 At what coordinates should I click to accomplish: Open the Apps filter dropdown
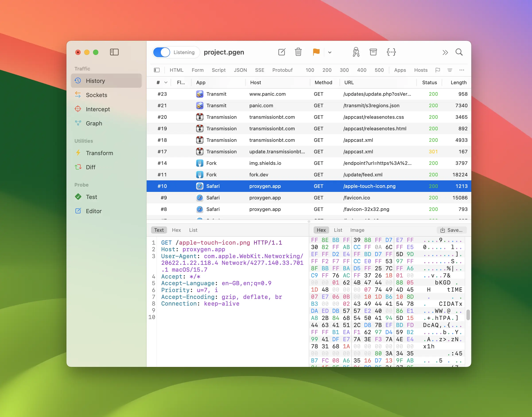(x=400, y=70)
